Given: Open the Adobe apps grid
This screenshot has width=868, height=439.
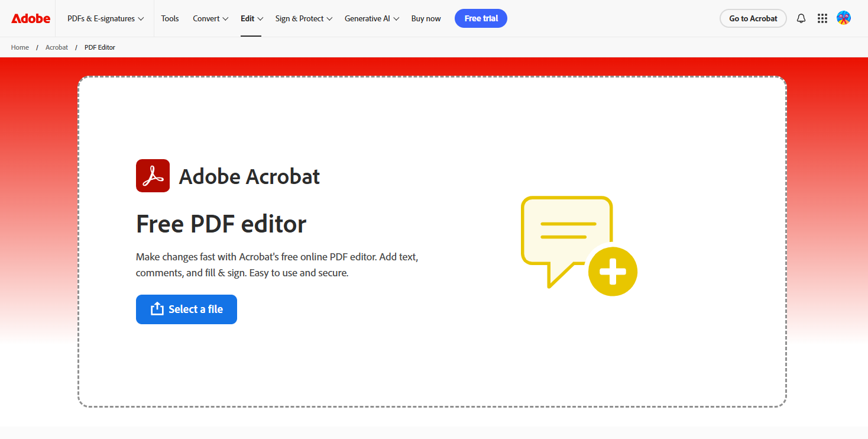Looking at the screenshot, I should (822, 18).
